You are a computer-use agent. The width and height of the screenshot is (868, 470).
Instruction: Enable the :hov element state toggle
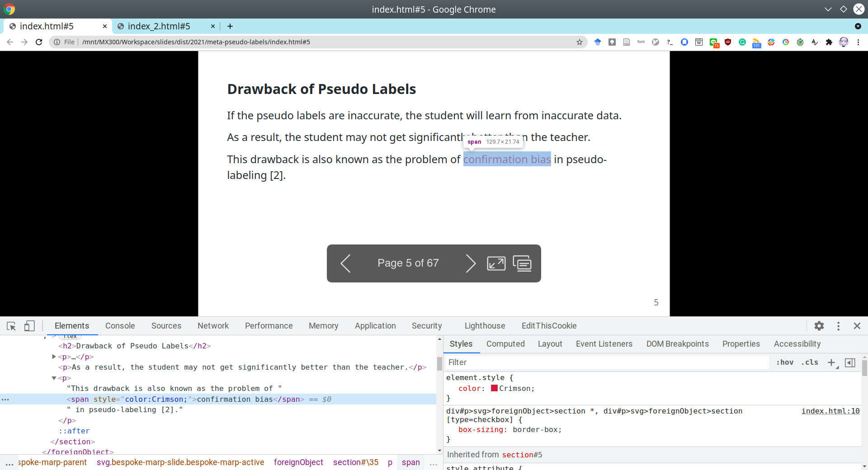(x=785, y=362)
